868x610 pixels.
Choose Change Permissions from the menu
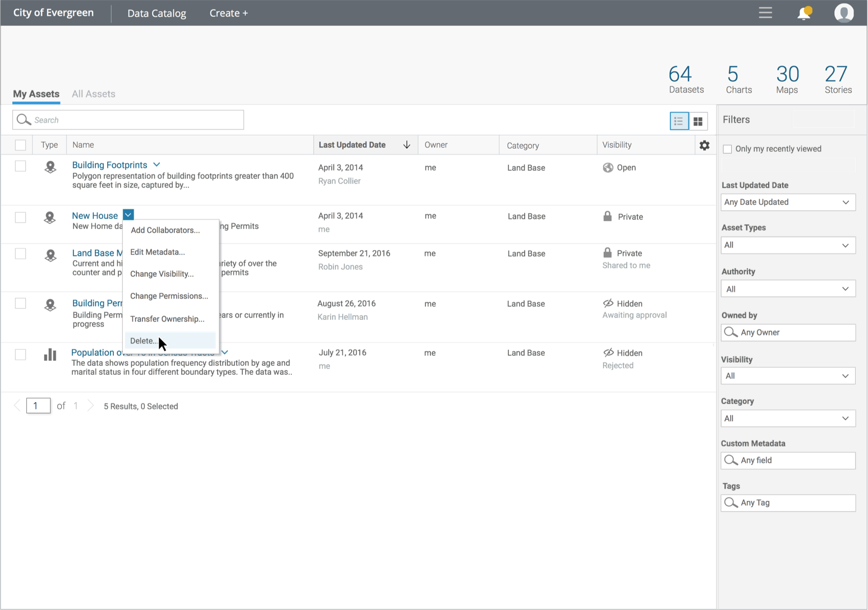point(169,296)
